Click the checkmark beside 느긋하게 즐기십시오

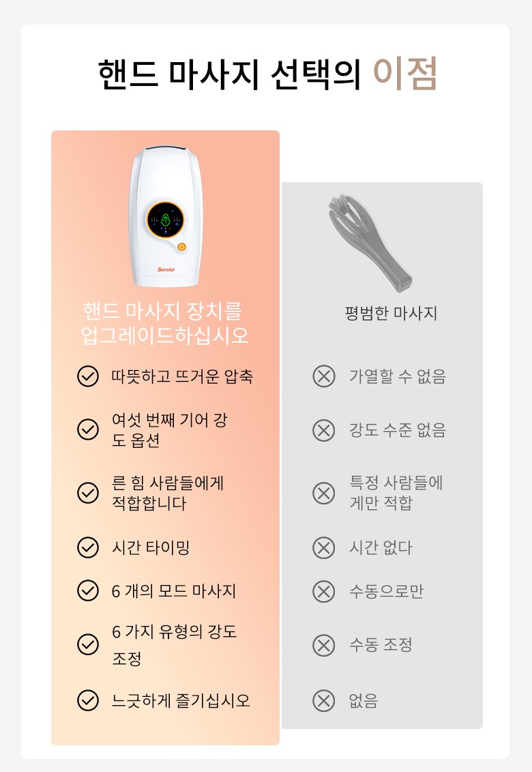click(88, 700)
